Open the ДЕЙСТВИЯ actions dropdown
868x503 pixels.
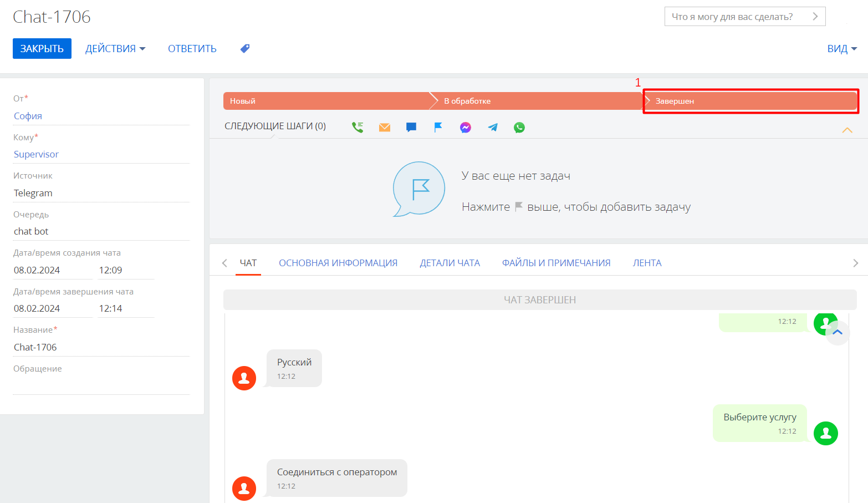click(x=115, y=49)
